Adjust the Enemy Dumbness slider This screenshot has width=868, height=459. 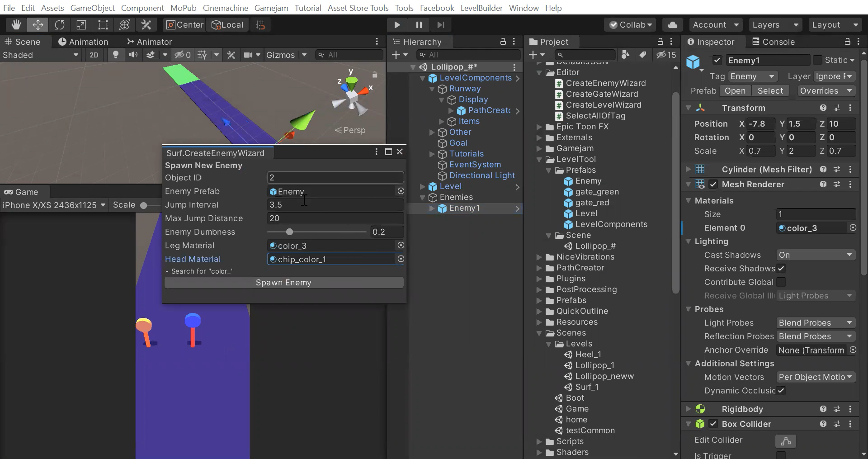(289, 232)
